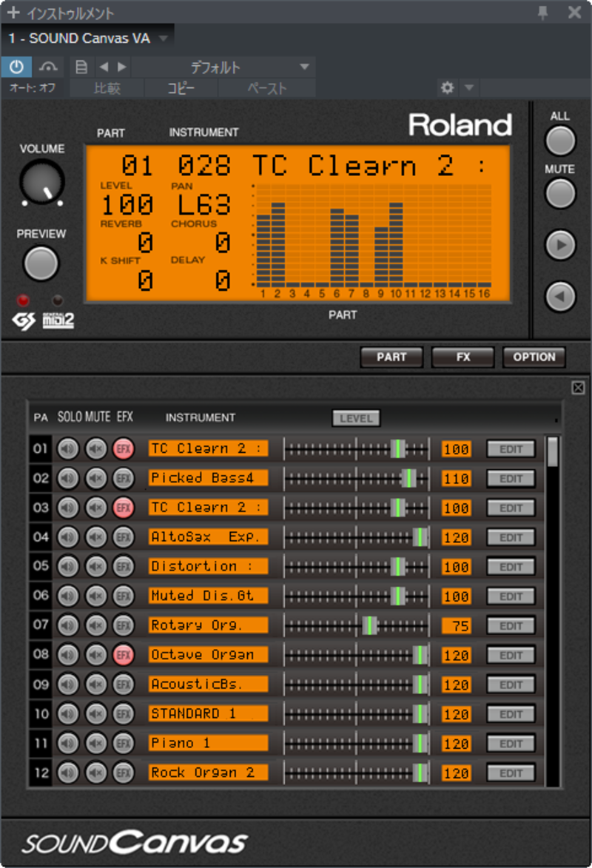Mute part 01

[95, 448]
